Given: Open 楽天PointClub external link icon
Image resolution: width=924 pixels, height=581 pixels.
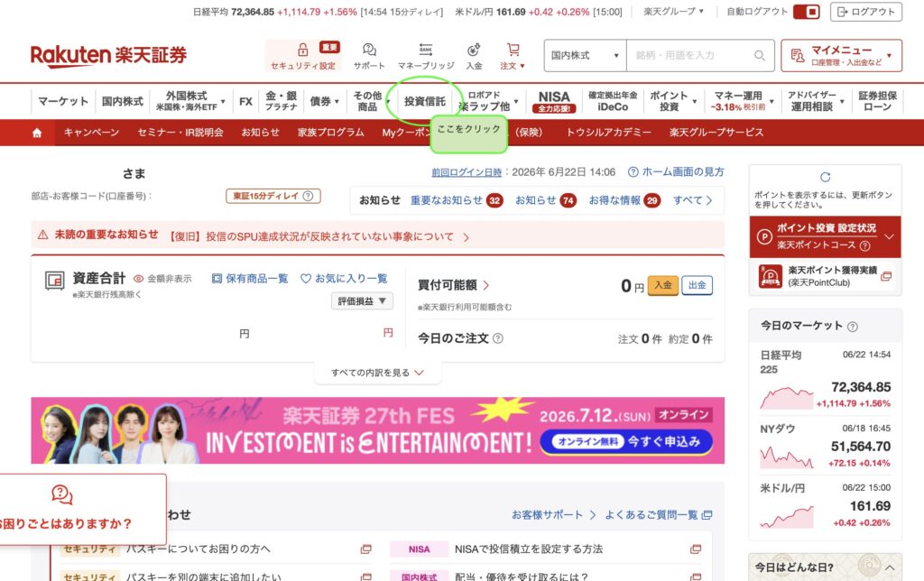Looking at the screenshot, I should coord(886,276).
